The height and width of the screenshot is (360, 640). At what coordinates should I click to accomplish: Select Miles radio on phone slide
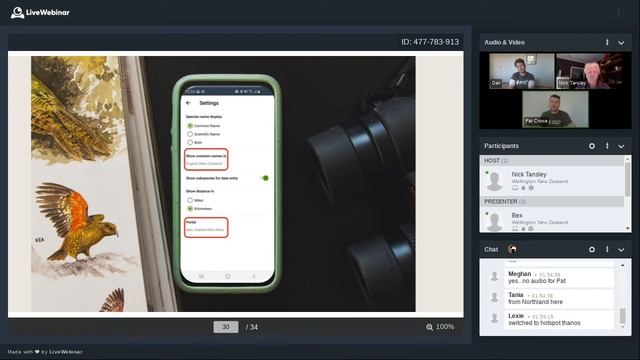tap(190, 200)
